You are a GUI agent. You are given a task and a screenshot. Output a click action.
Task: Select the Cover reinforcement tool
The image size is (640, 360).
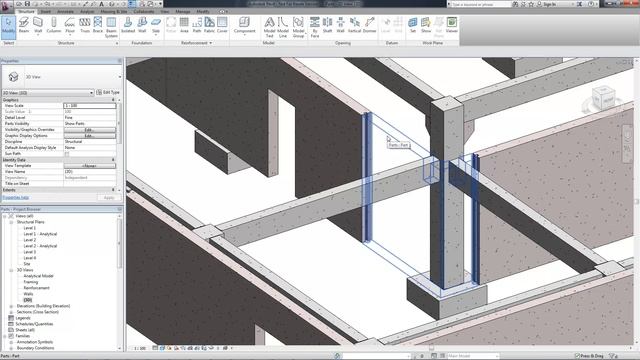(222, 25)
